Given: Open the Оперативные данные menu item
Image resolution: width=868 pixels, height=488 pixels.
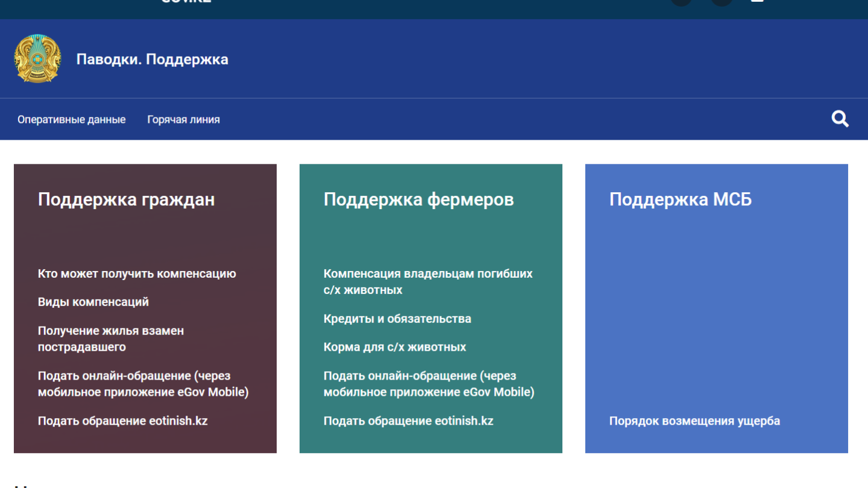Looking at the screenshot, I should [71, 119].
